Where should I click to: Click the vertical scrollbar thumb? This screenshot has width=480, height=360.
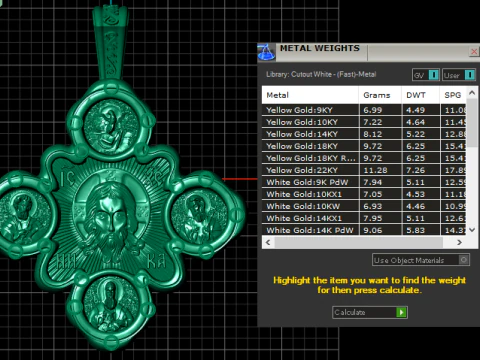pos(472,123)
